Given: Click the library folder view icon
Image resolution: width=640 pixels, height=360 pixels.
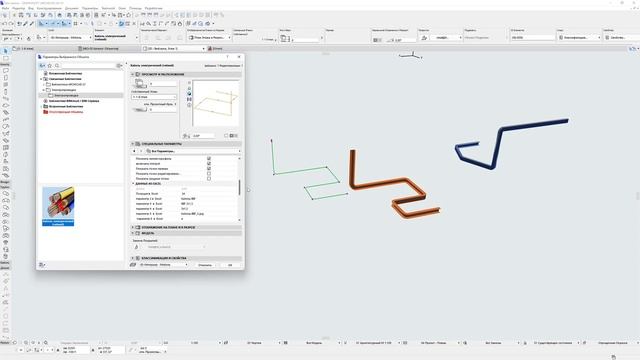Looking at the screenshot, I should coord(42,65).
